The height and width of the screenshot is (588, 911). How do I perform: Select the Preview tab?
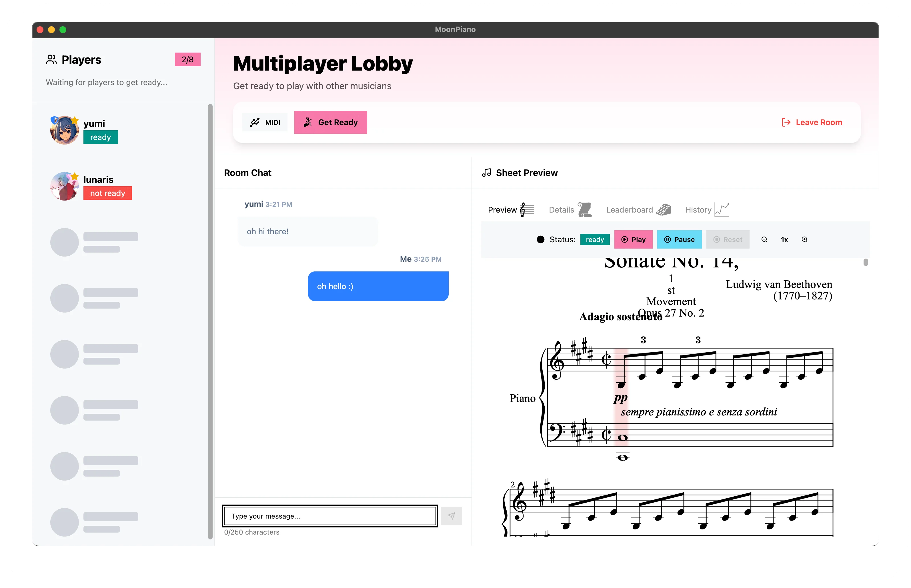point(510,210)
